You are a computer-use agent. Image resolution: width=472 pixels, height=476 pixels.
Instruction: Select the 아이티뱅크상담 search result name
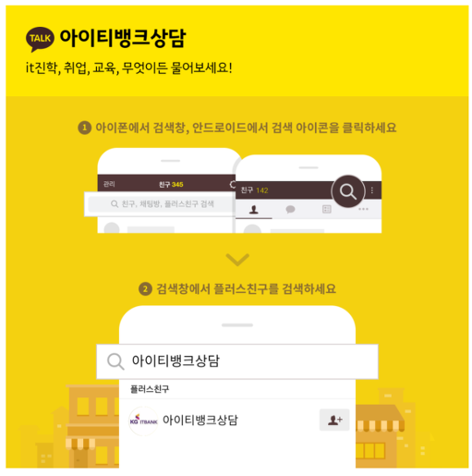200,421
